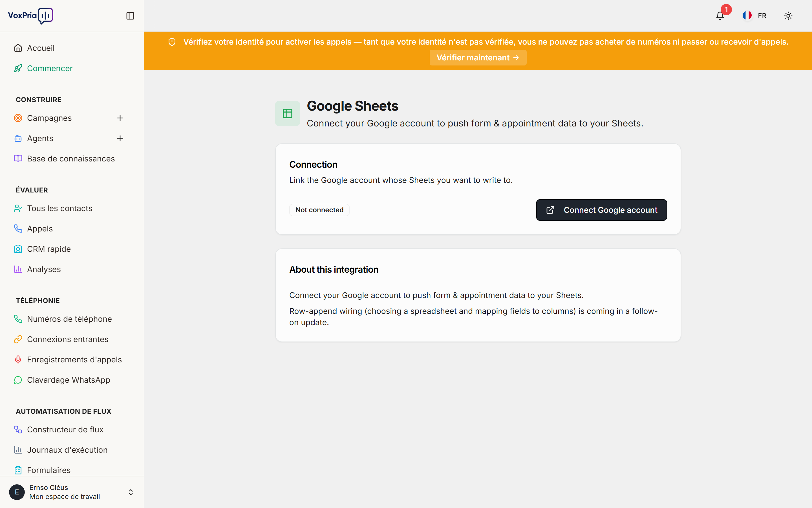Image resolution: width=812 pixels, height=508 pixels.
Task: Expand the workspace switcher chevron
Action: tap(131, 492)
